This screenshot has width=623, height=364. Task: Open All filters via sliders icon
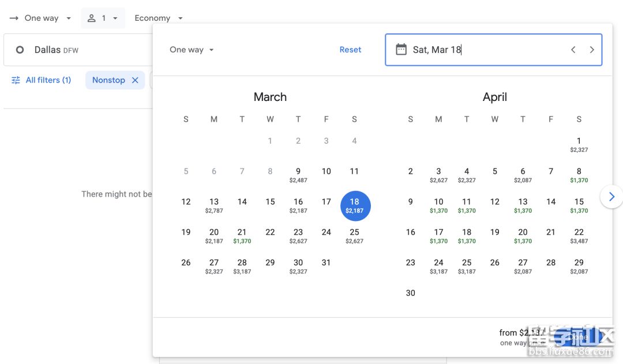point(16,80)
